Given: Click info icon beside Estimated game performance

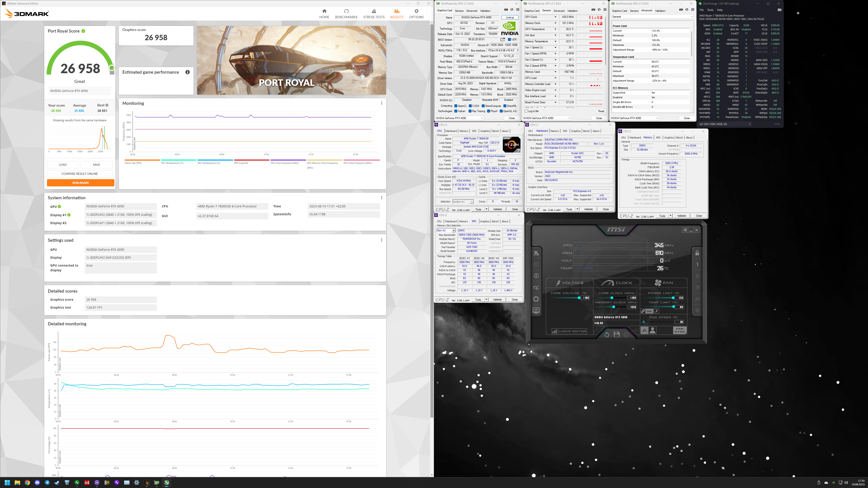Looking at the screenshot, I should [x=187, y=72].
